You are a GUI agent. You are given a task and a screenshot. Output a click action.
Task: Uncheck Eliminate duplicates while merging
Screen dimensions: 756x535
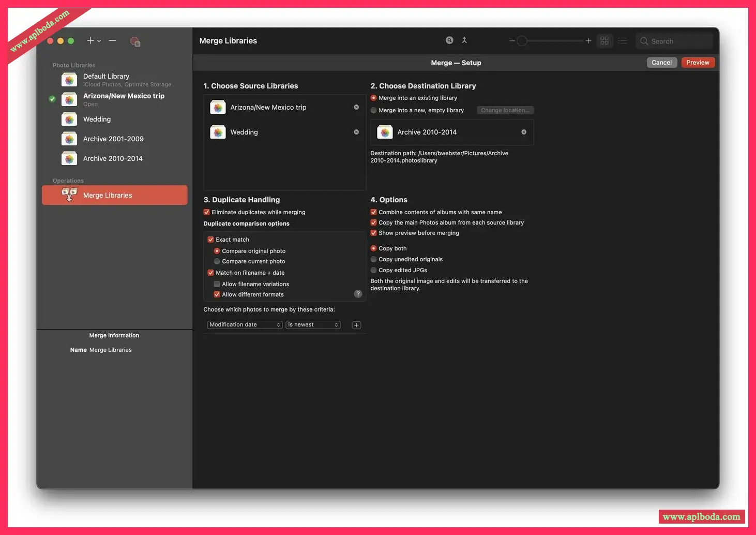[206, 212]
